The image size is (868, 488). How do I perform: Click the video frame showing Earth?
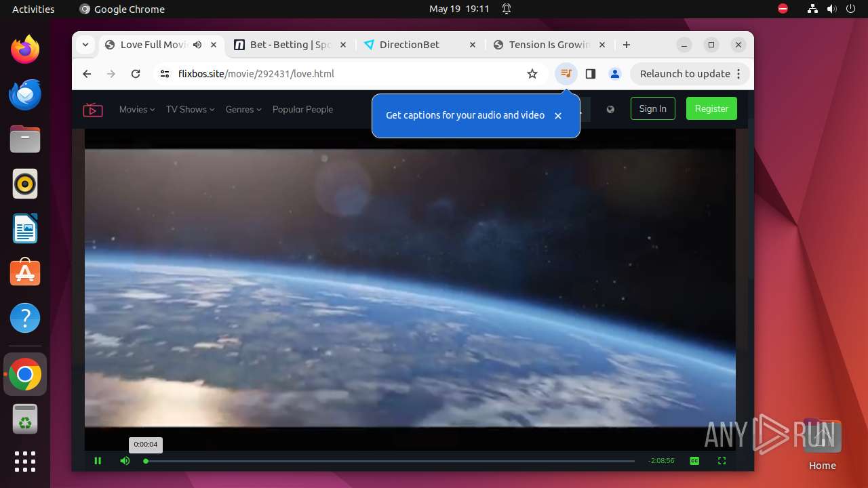click(410, 288)
